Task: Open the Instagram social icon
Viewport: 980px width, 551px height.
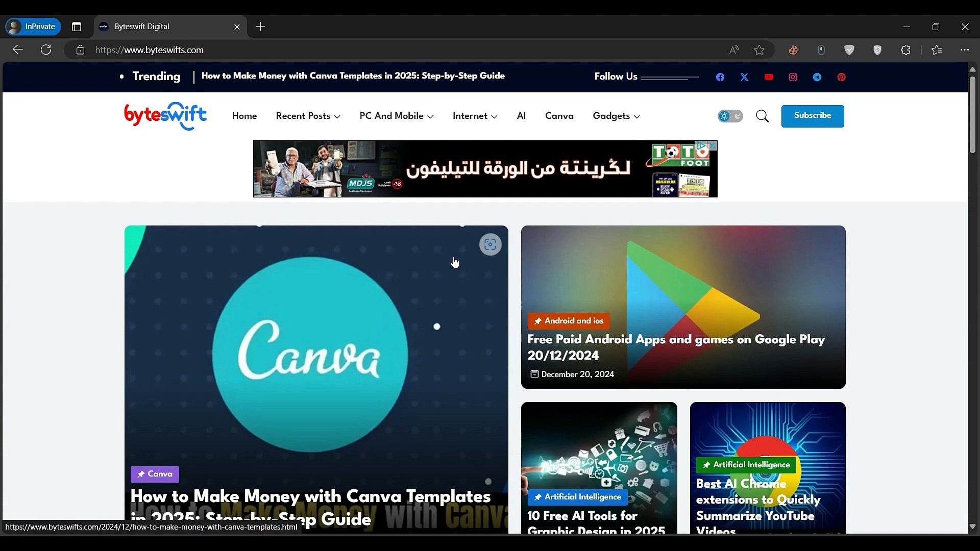Action: pyautogui.click(x=793, y=77)
